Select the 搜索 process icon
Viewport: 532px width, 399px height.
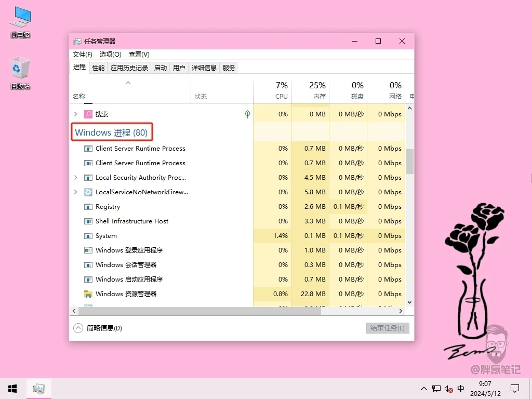pyautogui.click(x=88, y=114)
